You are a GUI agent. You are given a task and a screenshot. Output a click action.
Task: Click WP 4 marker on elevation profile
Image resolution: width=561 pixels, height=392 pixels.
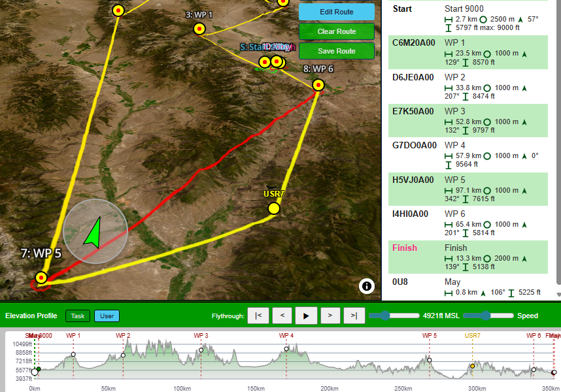[286, 349]
